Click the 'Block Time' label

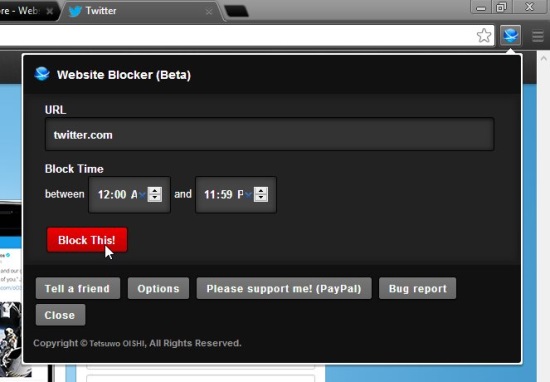(74, 169)
